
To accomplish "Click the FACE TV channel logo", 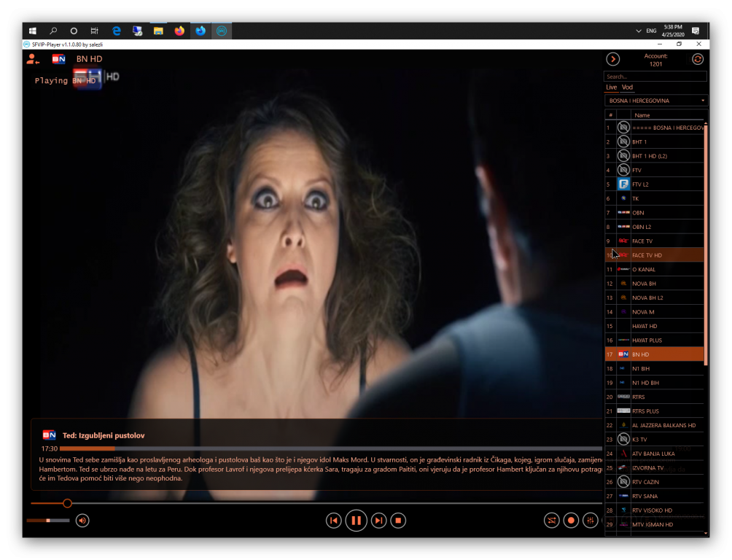I will click(623, 241).
